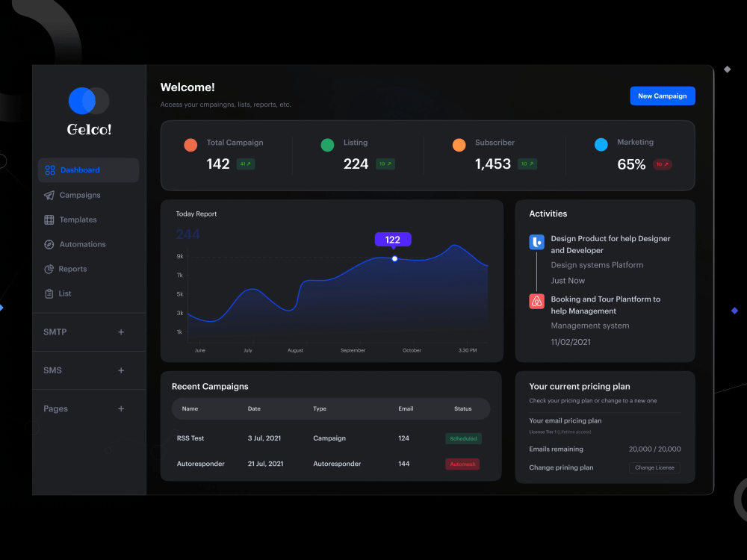Click the Total Campaign value 142
Screen dimensions: 747x560
coord(217,164)
